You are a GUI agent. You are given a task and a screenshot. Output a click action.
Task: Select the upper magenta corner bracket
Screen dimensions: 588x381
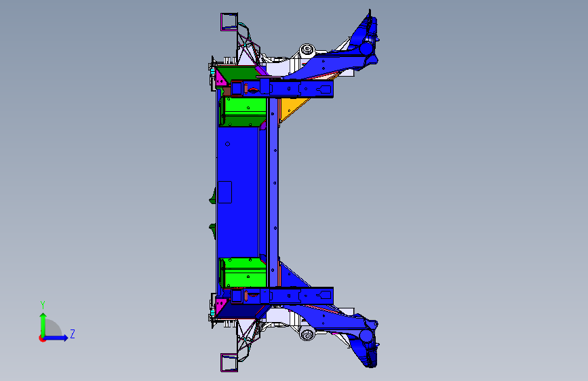[220, 79]
